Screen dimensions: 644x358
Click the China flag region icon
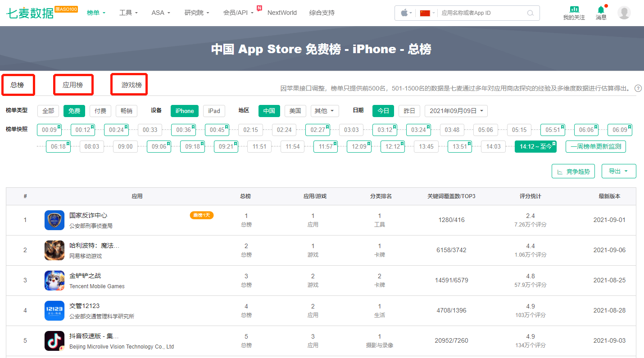point(425,13)
